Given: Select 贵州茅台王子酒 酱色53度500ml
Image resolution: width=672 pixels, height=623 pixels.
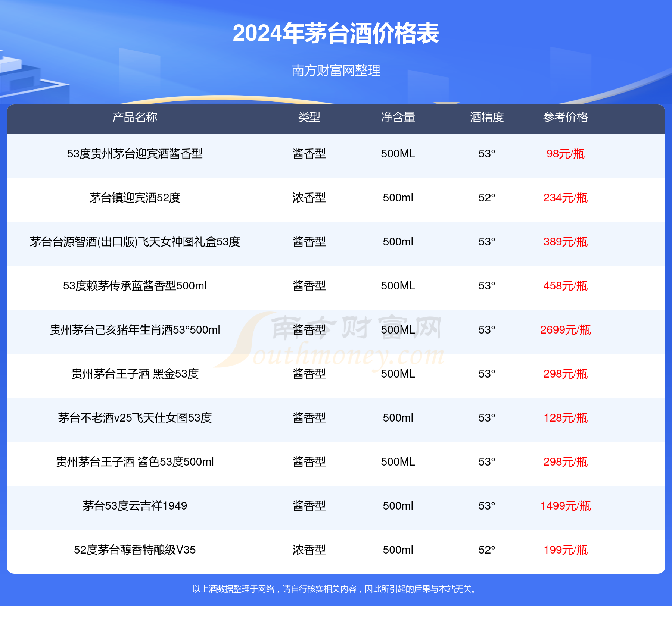Looking at the screenshot, I should (x=135, y=462).
